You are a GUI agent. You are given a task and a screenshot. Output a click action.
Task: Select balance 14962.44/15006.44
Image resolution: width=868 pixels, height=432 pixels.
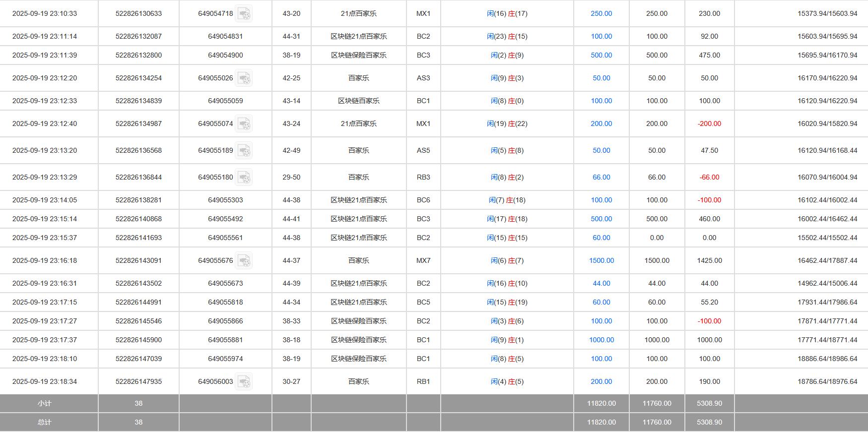tap(827, 283)
